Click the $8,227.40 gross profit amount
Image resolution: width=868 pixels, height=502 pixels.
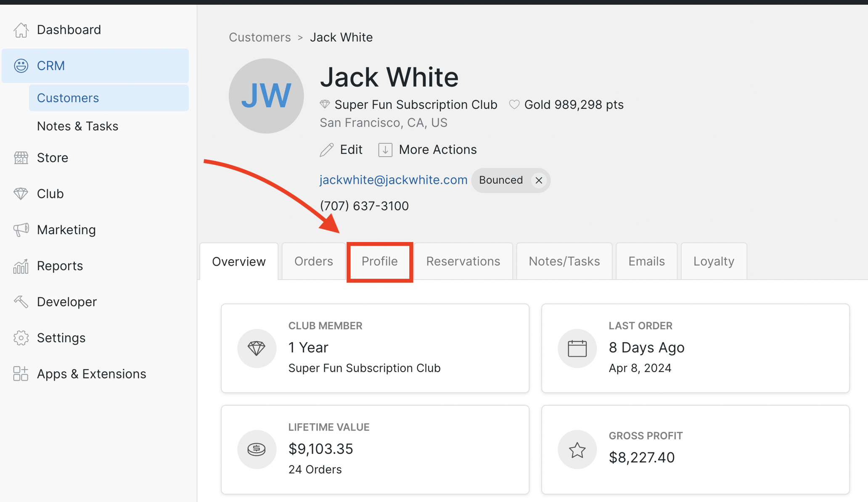[641, 457]
